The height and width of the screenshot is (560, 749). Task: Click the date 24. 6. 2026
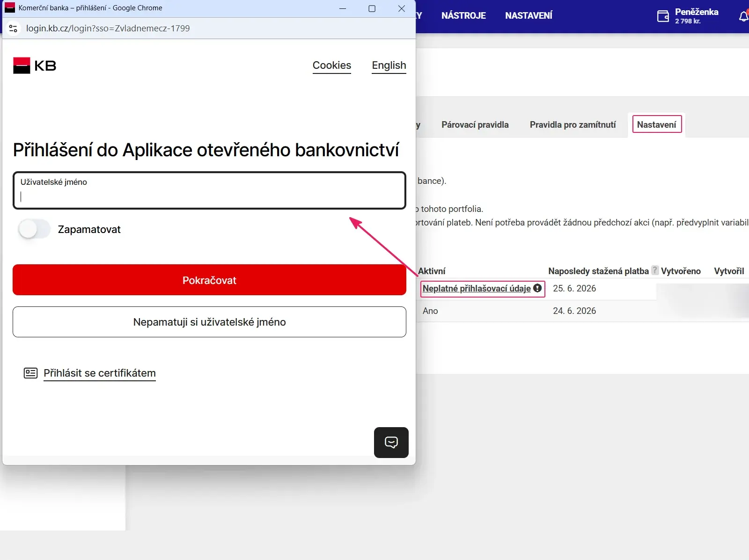click(x=574, y=311)
